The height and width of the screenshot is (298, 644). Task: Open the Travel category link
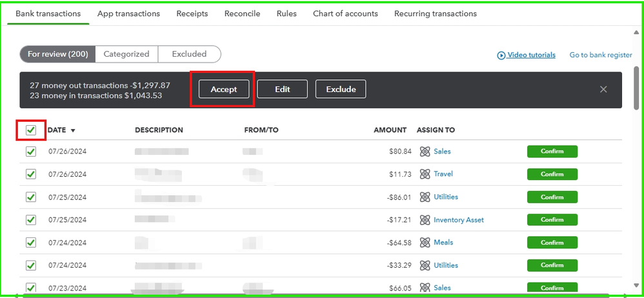[443, 174]
